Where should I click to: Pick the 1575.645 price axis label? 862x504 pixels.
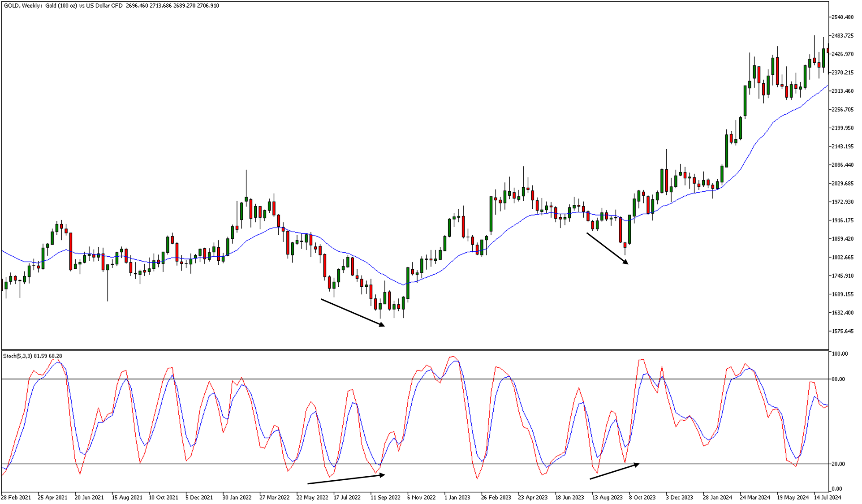tap(842, 331)
